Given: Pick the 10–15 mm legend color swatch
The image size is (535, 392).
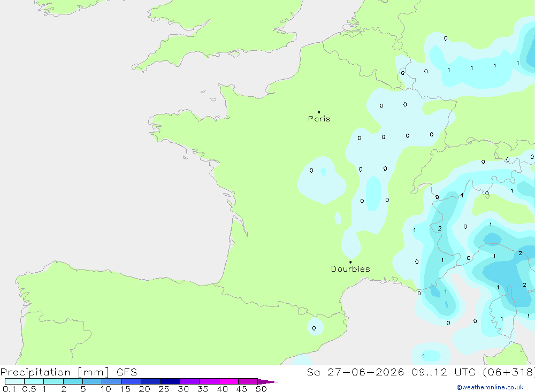Looking at the screenshot, I should click(112, 381).
